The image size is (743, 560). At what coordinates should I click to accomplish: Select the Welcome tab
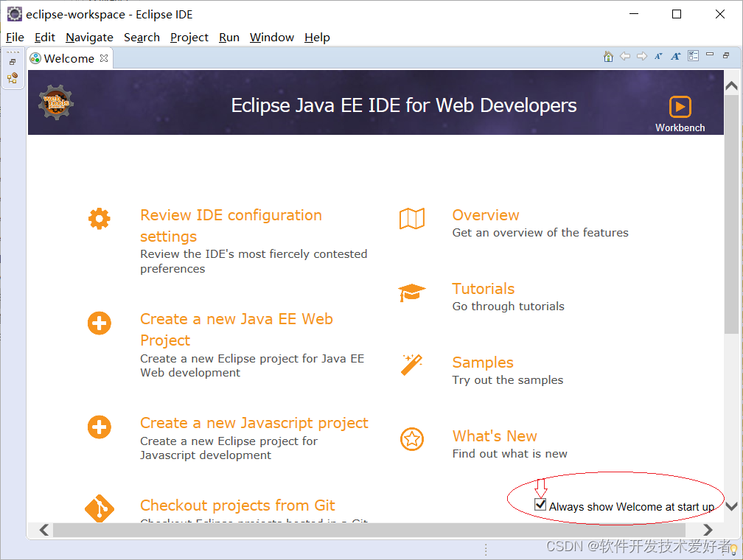point(69,58)
